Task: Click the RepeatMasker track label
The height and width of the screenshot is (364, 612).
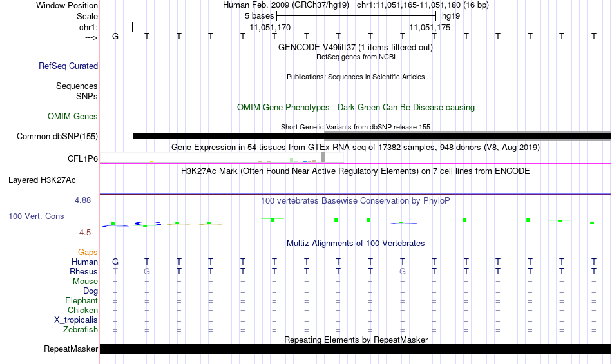Action: pyautogui.click(x=71, y=349)
